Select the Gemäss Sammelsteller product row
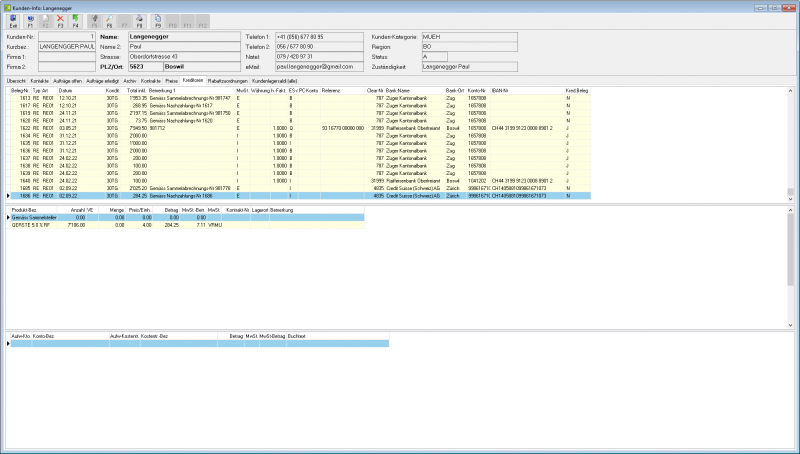 [x=187, y=217]
